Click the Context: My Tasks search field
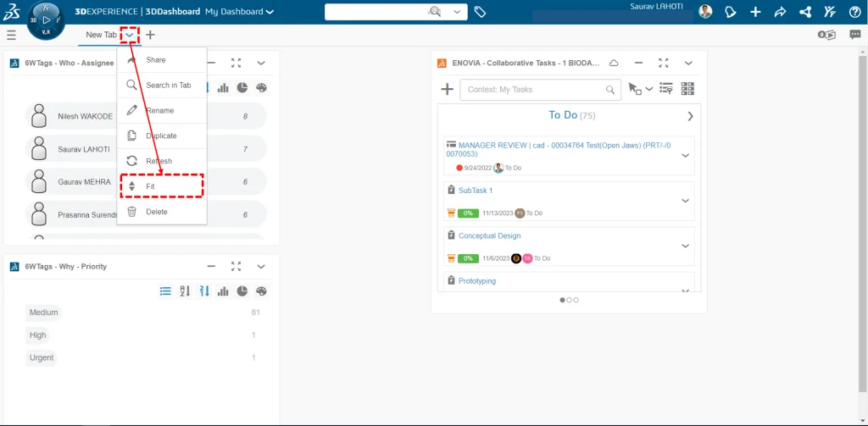The width and height of the screenshot is (868, 426). tap(534, 90)
